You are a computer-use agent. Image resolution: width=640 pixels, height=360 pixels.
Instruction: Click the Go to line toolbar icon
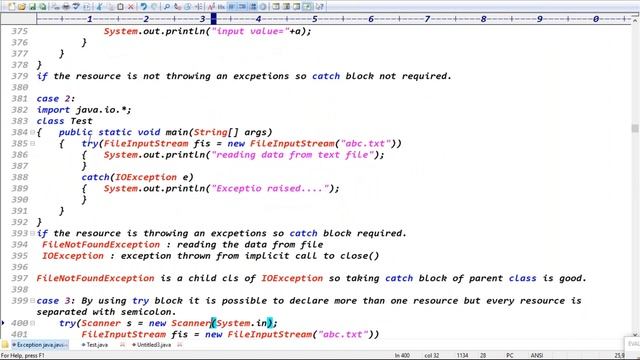click(x=199, y=7)
